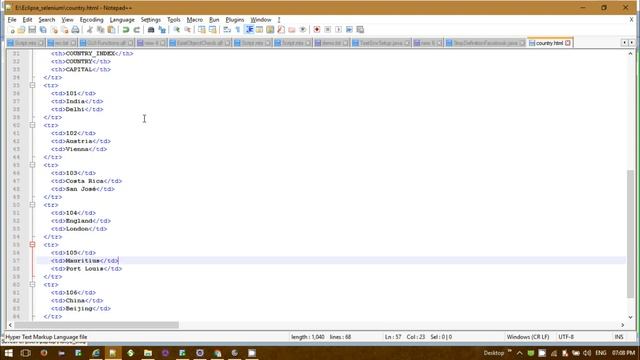Collapse the tr block at line 35
This screenshot has width=640, height=360.
[32, 85]
